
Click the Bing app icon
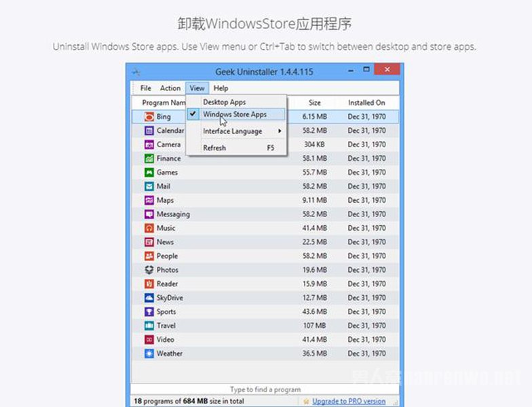pos(149,117)
